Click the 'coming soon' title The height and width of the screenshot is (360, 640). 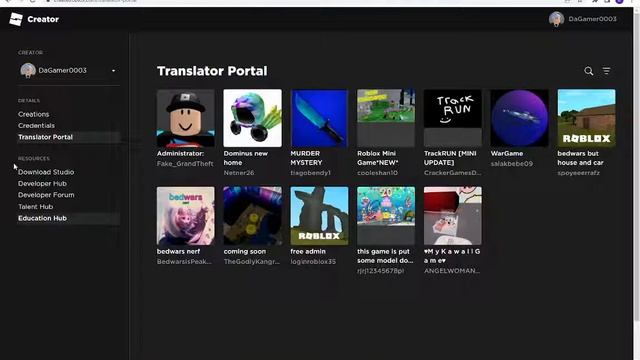(x=244, y=251)
